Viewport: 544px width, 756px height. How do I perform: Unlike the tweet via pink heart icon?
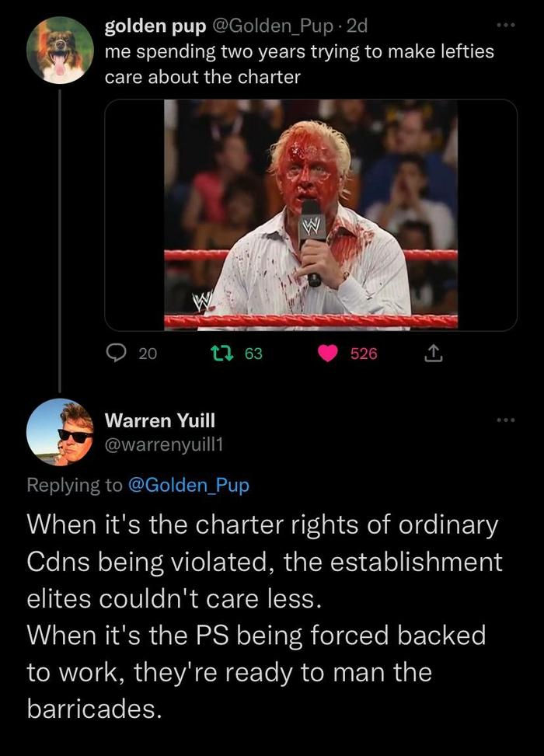tap(328, 354)
